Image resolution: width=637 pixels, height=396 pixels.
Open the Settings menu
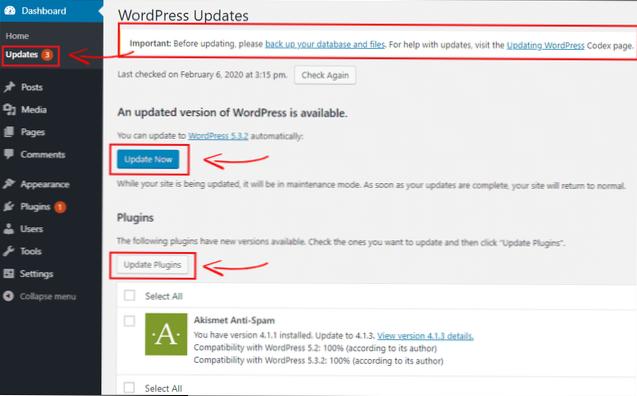(x=36, y=274)
